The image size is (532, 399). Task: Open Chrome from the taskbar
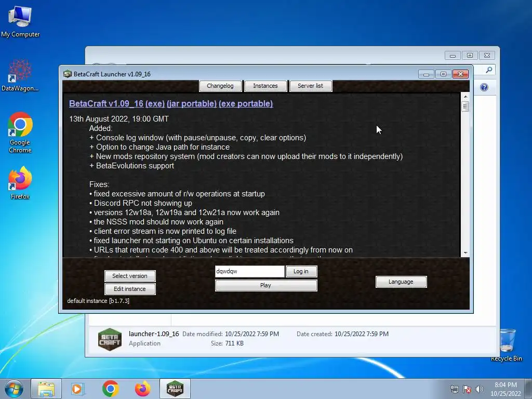(x=110, y=389)
